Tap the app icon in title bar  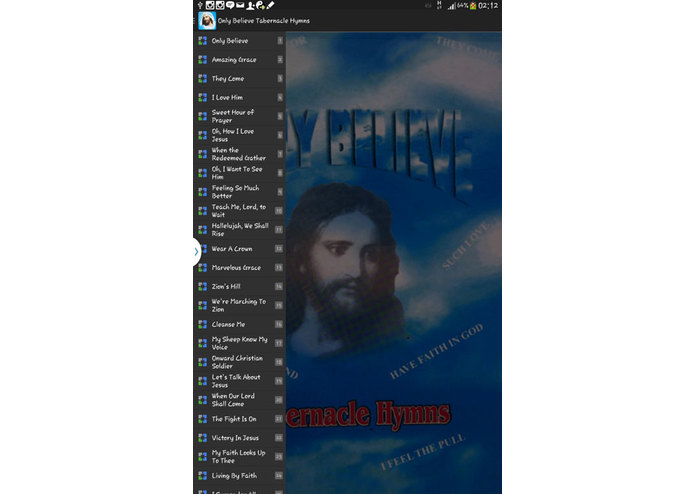(x=207, y=20)
